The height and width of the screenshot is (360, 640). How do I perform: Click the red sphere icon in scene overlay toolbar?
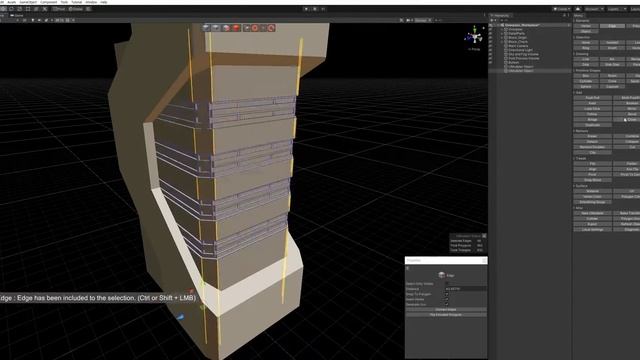point(236,28)
